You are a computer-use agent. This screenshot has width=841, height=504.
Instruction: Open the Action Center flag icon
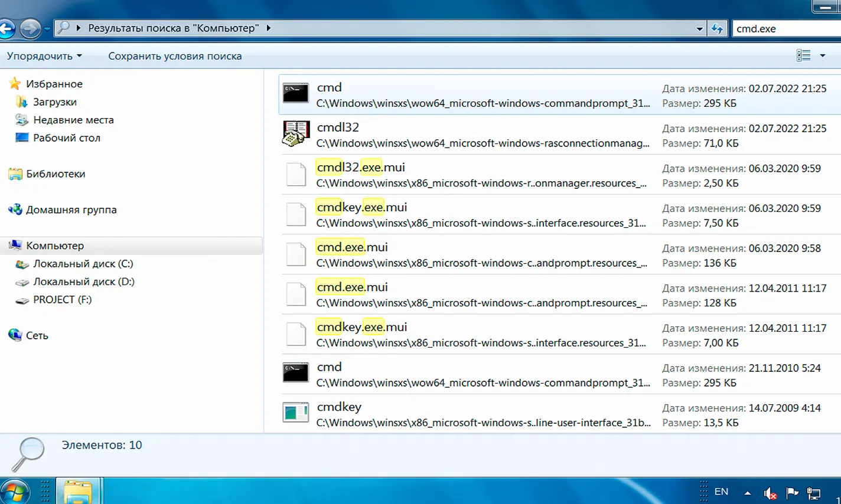[792, 492]
